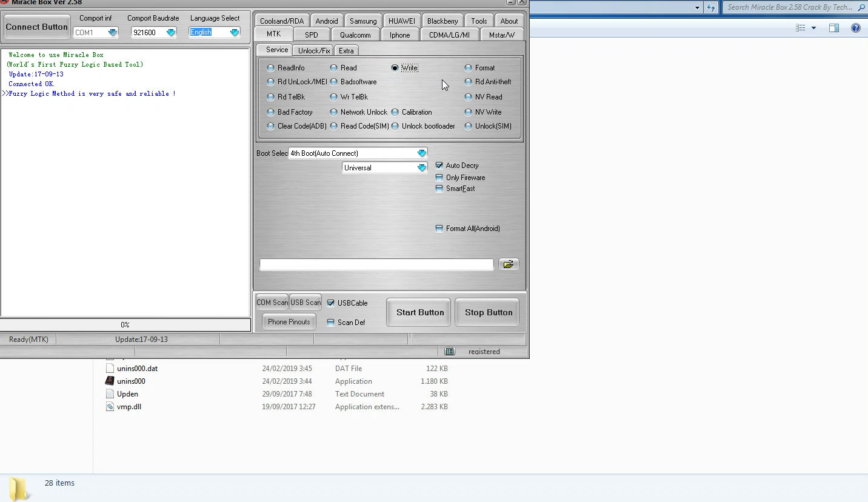Toggle the Auto Decry checkbox
Image resolution: width=868 pixels, height=502 pixels.
click(439, 166)
